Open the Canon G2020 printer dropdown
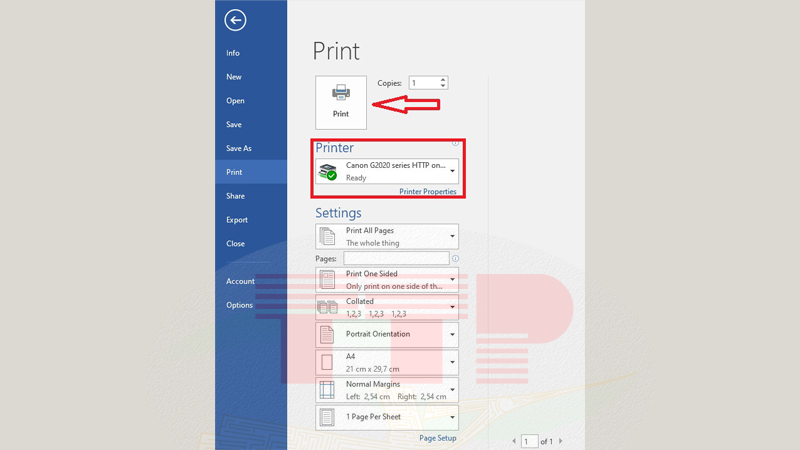The width and height of the screenshot is (800, 450). tap(387, 171)
